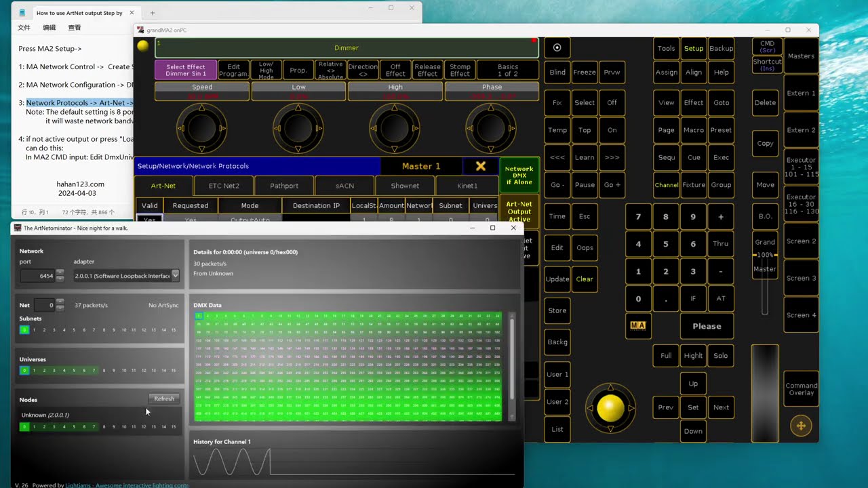Click the right arrow of the yellow trackball
Image resolution: width=868 pixels, height=488 pixels.
(x=631, y=408)
